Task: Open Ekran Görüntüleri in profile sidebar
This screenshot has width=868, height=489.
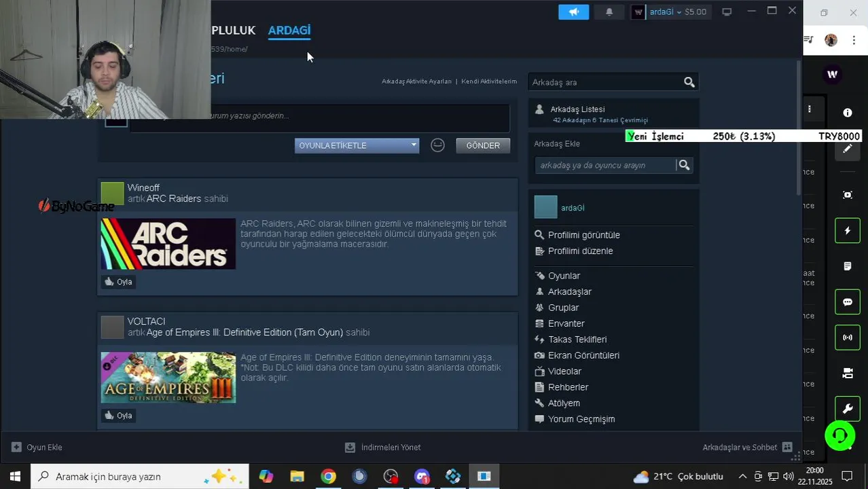Action: [583, 356]
